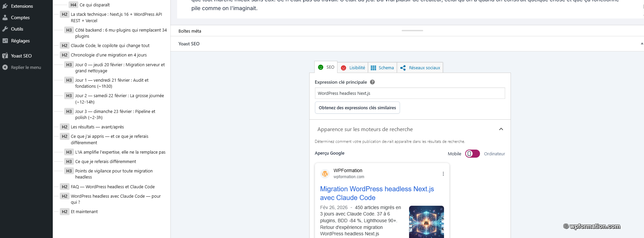Click the WPFormation favicon in preview

point(325,173)
